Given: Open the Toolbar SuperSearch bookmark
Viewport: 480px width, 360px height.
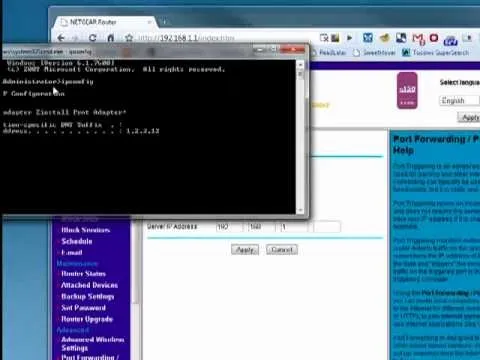Looking at the screenshot, I should click(x=435, y=53).
